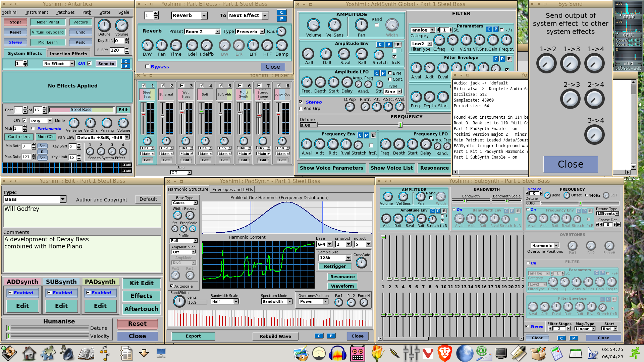Toggle ADDsynth Enabled checkbox

click(x=10, y=293)
